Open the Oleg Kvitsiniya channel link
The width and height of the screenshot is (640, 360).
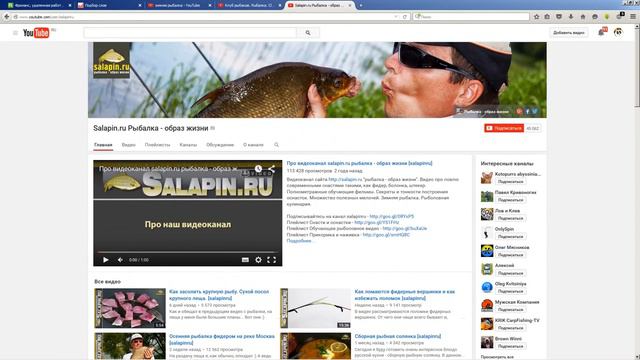[511, 284]
